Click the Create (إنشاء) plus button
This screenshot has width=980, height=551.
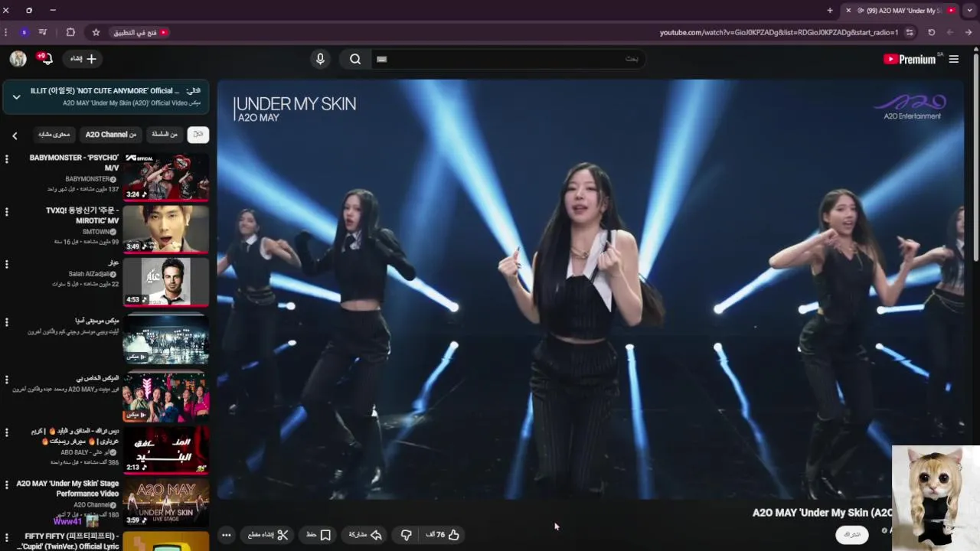click(x=83, y=59)
